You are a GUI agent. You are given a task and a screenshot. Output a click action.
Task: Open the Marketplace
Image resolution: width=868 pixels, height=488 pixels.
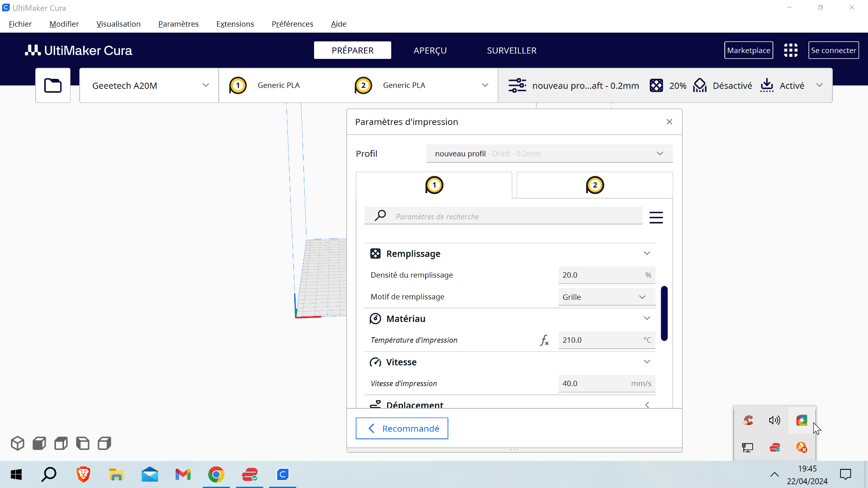748,50
